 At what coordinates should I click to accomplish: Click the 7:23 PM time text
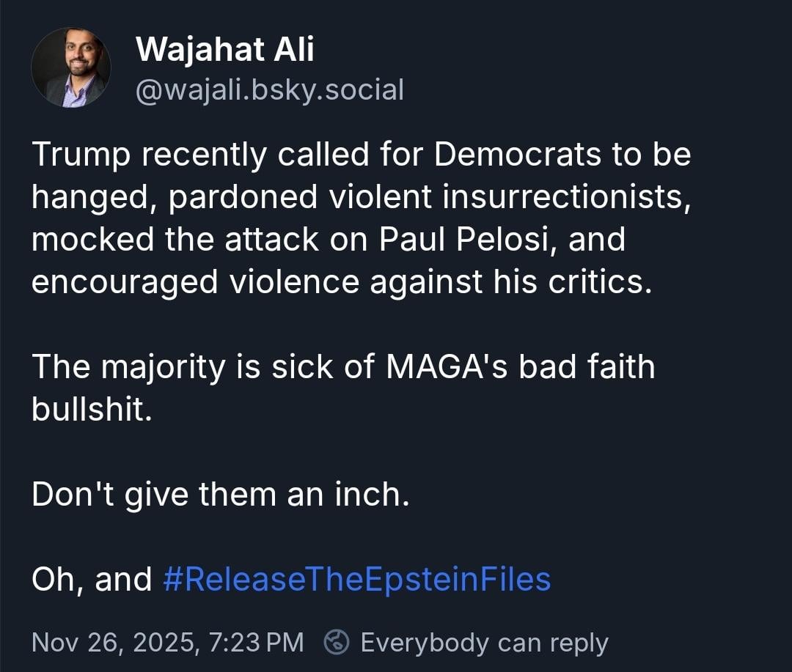click(256, 643)
